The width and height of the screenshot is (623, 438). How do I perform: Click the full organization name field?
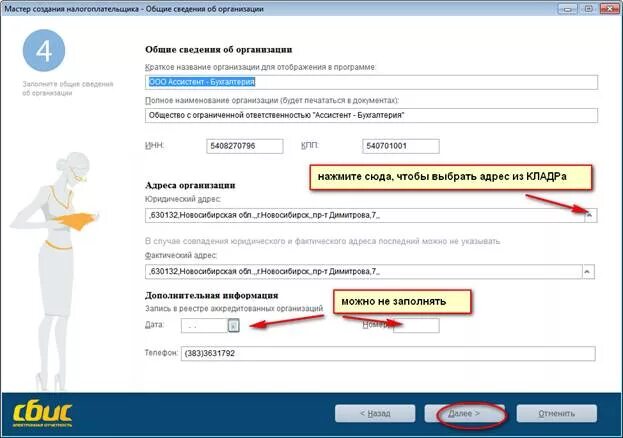[371, 115]
